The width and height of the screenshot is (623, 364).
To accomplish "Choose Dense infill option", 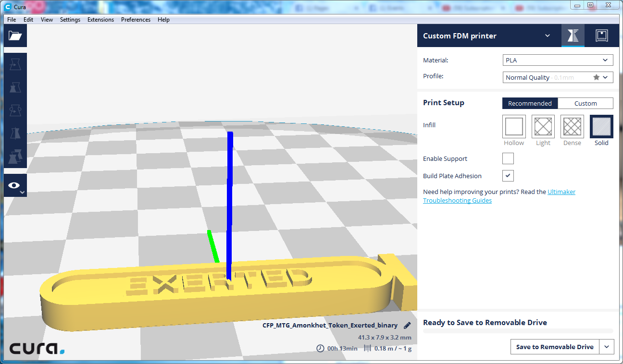I will click(x=572, y=126).
